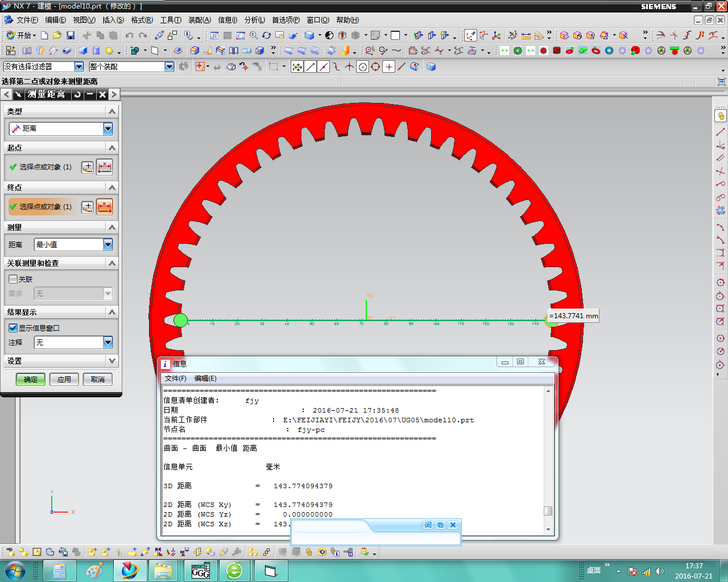
Task: Open Calculator from the taskbar
Action: [x=60, y=570]
